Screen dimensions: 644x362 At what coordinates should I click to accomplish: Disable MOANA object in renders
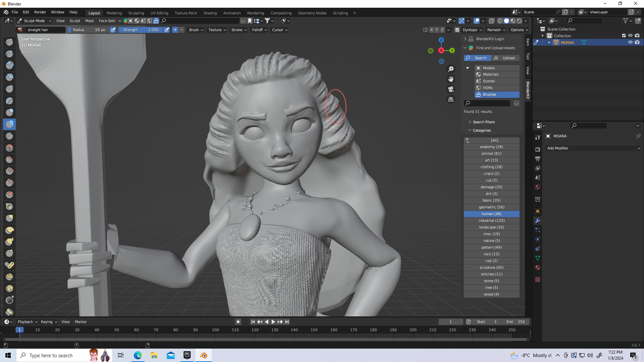click(637, 42)
